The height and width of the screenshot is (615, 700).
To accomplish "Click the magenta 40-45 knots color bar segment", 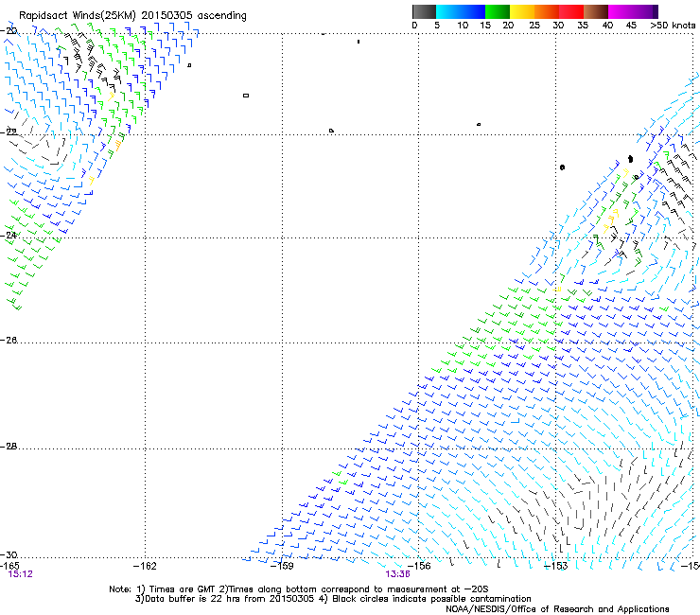I will tap(621, 11).
